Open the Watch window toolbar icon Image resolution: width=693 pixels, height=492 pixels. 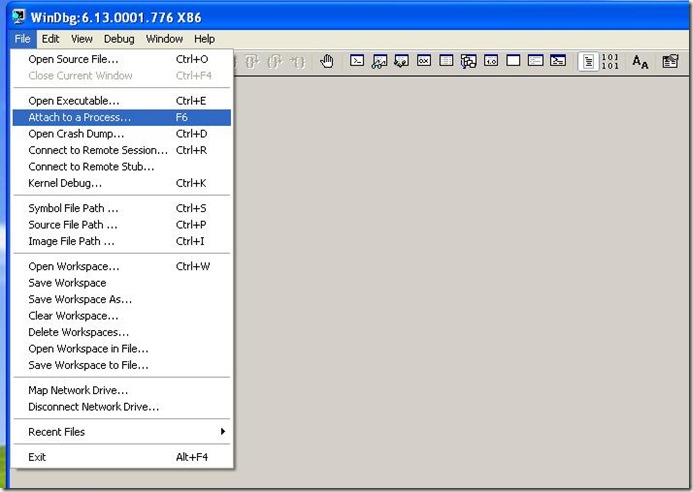pyautogui.click(x=379, y=61)
